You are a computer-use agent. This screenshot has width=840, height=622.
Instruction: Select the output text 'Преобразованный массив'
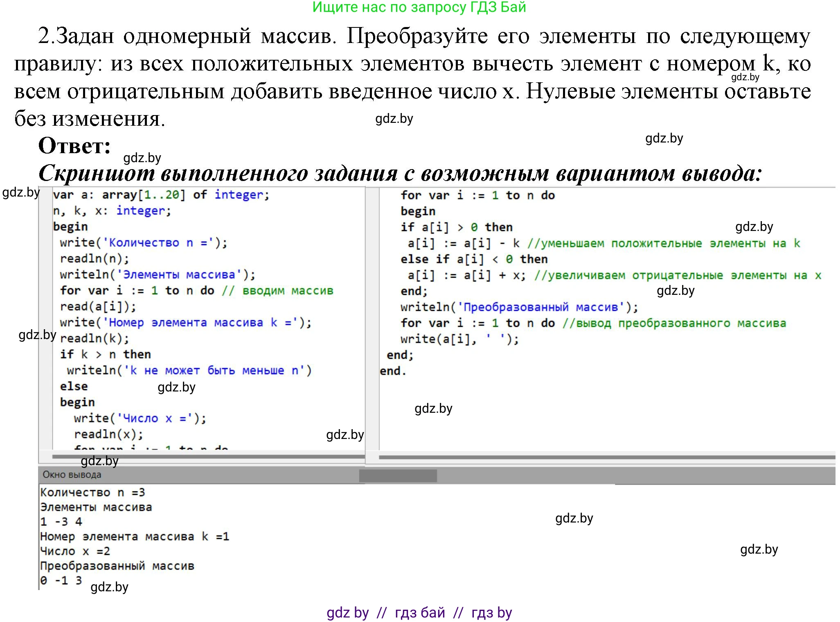pyautogui.click(x=117, y=565)
